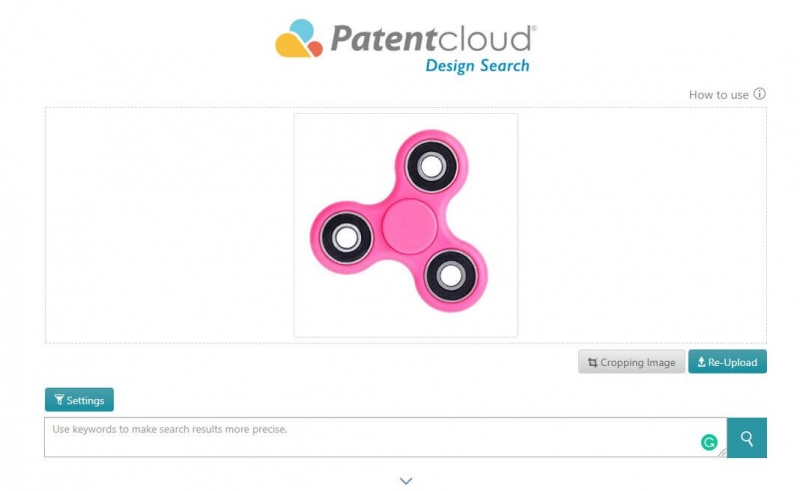Click the spinner's pink center cap

point(409,226)
